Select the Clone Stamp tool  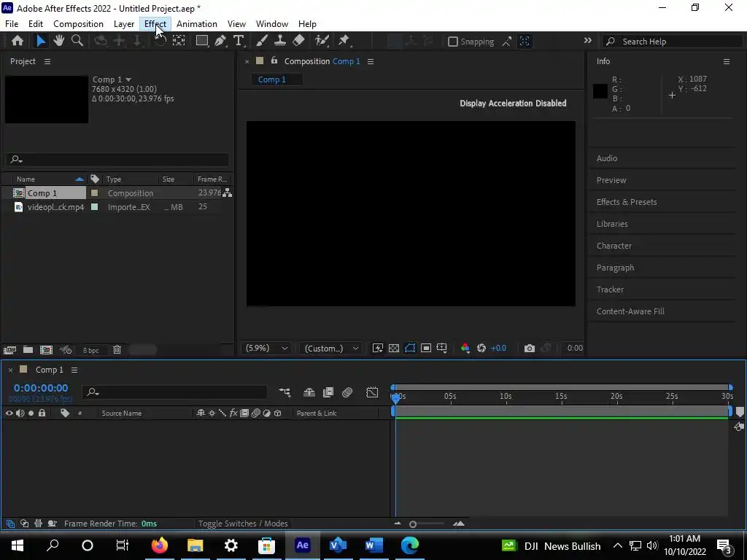point(280,41)
